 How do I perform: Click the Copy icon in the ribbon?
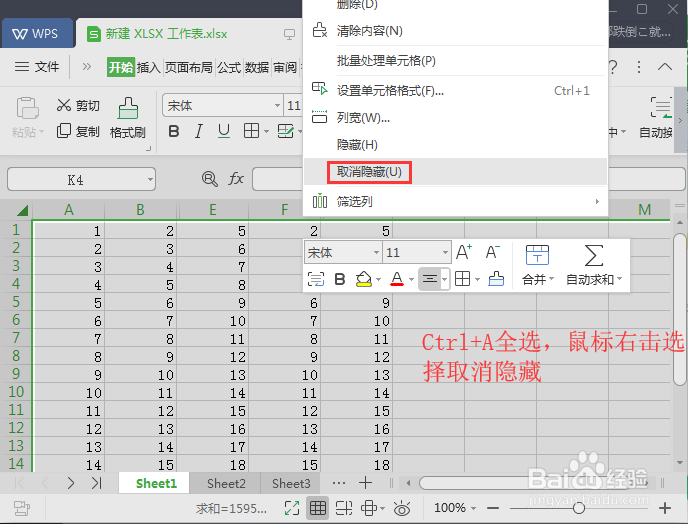(x=64, y=131)
